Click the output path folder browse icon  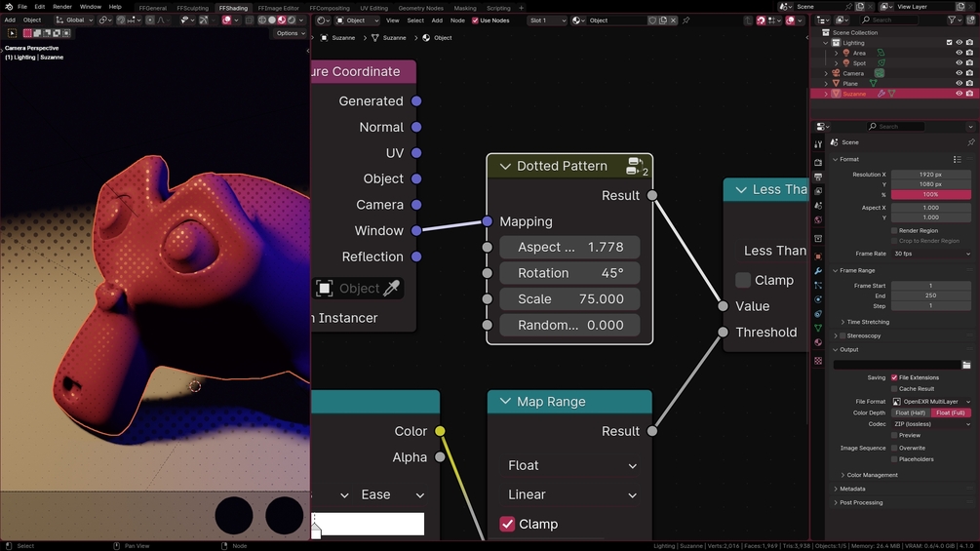pyautogui.click(x=966, y=365)
